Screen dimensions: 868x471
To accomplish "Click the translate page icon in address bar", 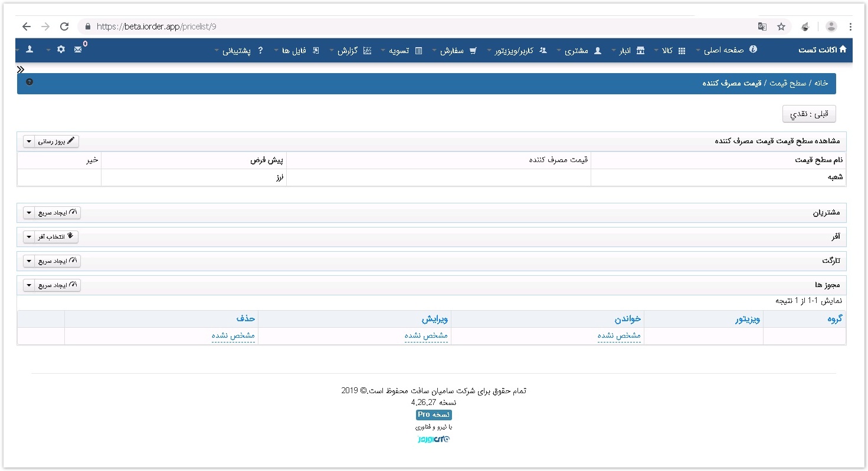I will point(762,27).
